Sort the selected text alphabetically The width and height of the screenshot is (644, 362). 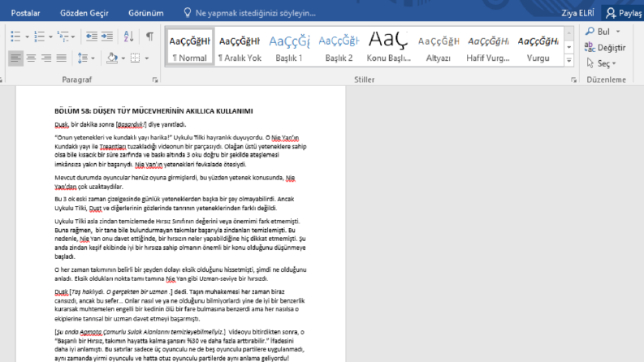click(x=128, y=37)
